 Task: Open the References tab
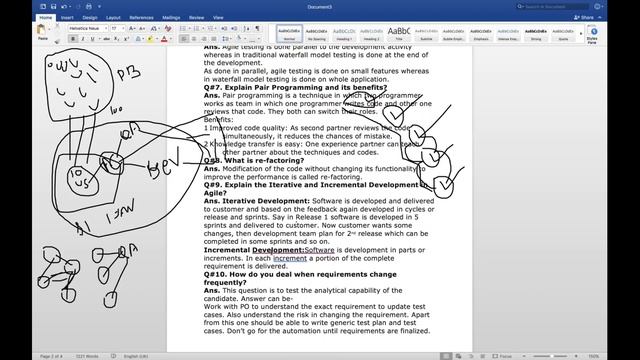click(141, 18)
